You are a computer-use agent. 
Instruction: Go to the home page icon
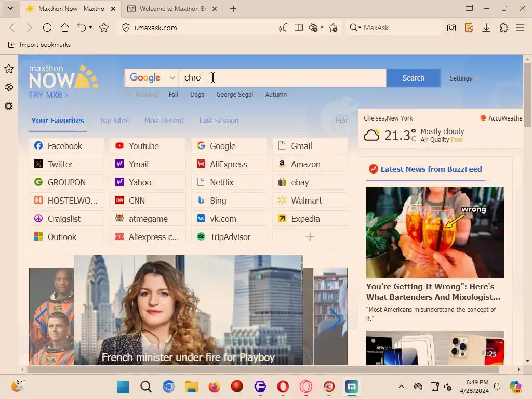65,28
